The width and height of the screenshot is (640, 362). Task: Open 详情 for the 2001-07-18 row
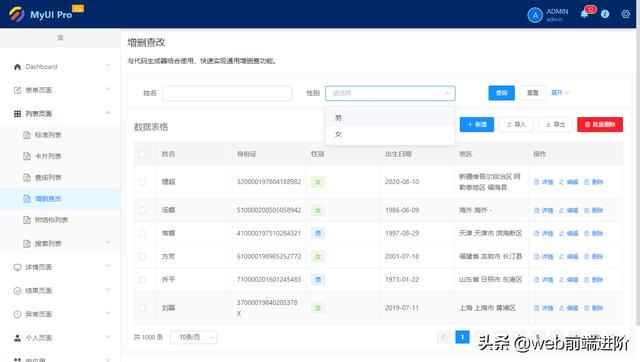[543, 257]
